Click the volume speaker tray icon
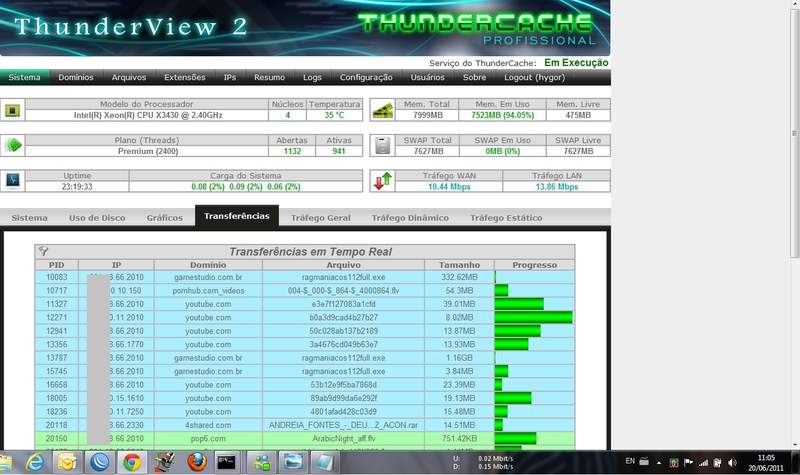The height and width of the screenshot is (475, 800). (732, 463)
